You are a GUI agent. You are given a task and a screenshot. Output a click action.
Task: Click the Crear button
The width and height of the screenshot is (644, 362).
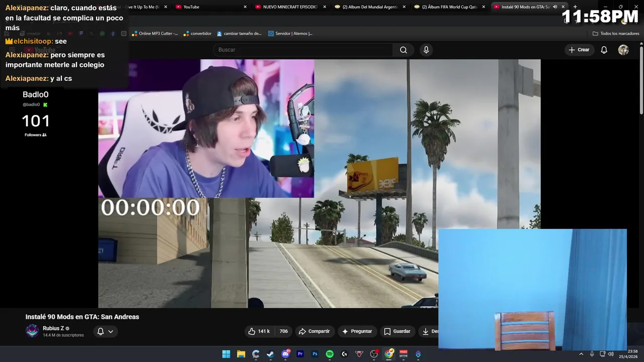(579, 50)
